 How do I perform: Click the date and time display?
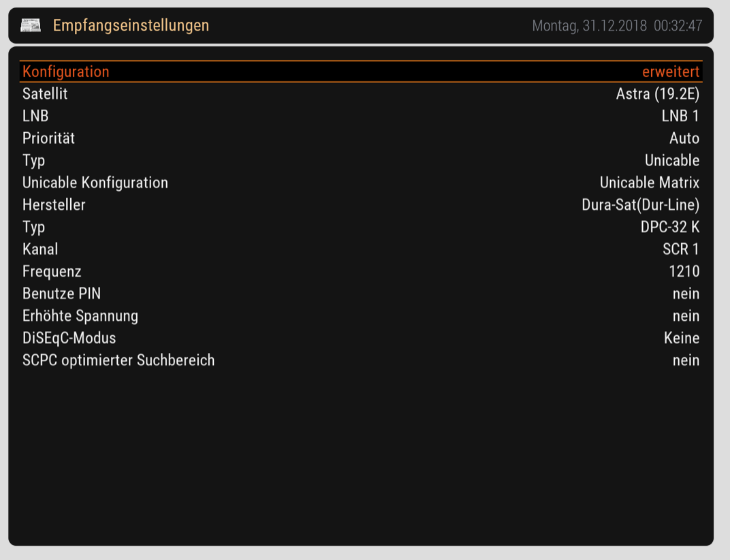tap(616, 26)
